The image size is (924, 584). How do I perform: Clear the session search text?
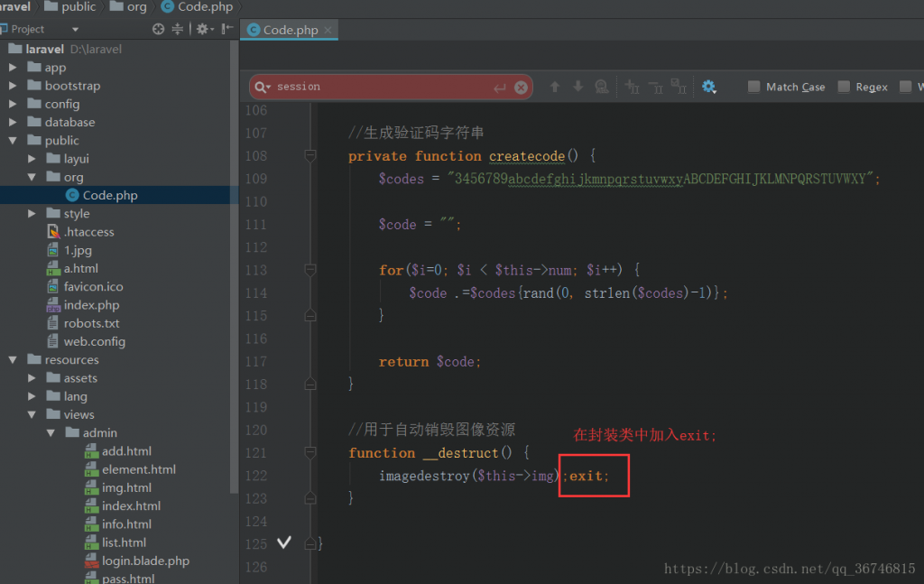coord(521,88)
